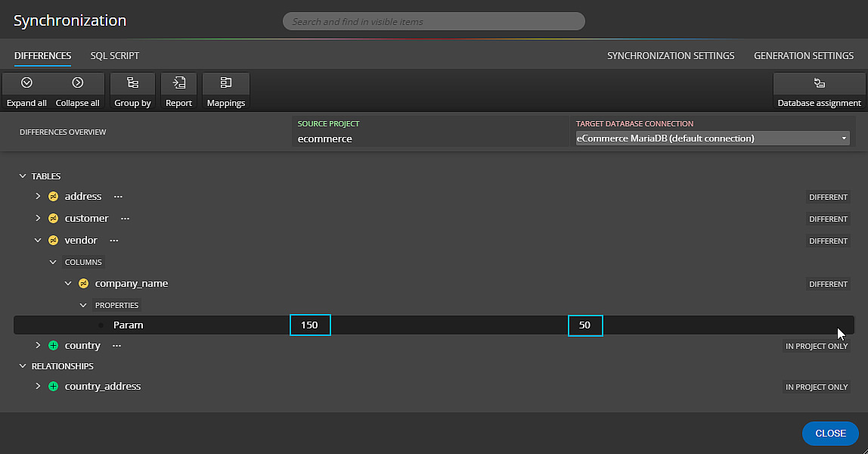Click the Database assignment icon

tap(819, 82)
